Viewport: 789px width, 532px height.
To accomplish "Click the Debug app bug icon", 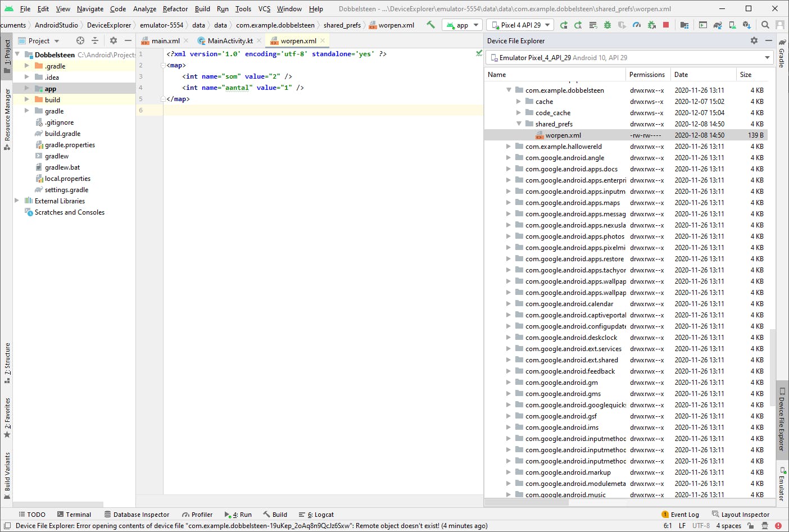I will click(607, 25).
